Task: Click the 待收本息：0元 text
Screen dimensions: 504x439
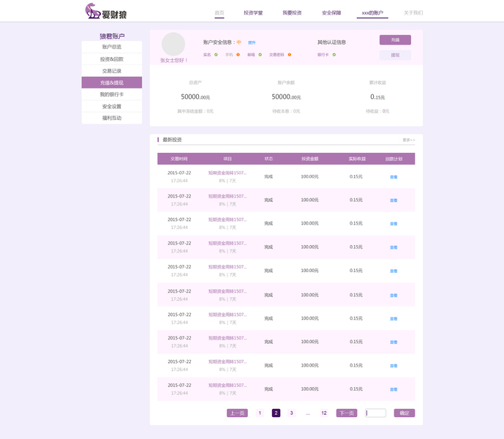Action: (286, 111)
